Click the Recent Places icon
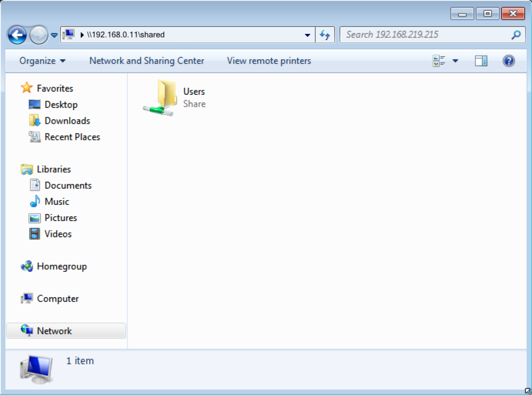 tap(35, 137)
